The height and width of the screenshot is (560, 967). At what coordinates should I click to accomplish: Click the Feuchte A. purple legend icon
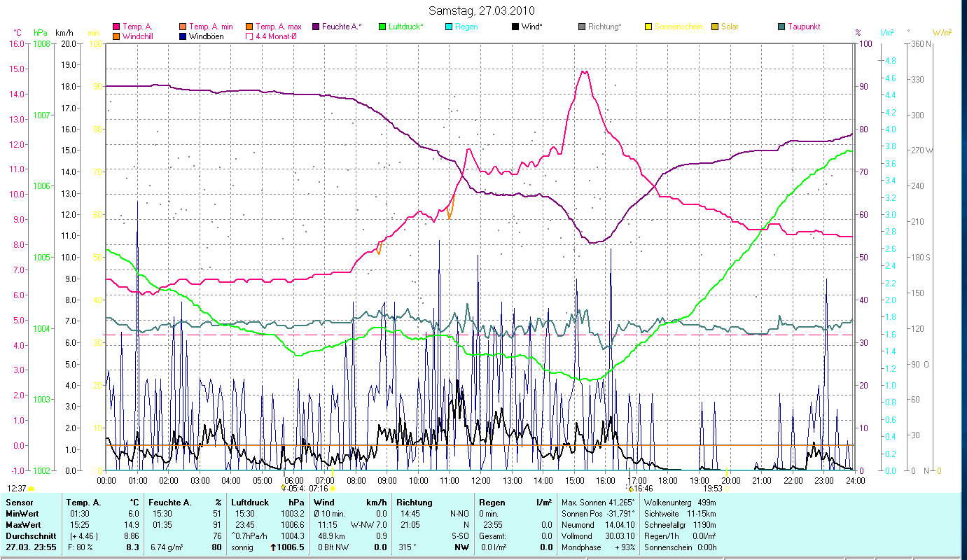316,27
